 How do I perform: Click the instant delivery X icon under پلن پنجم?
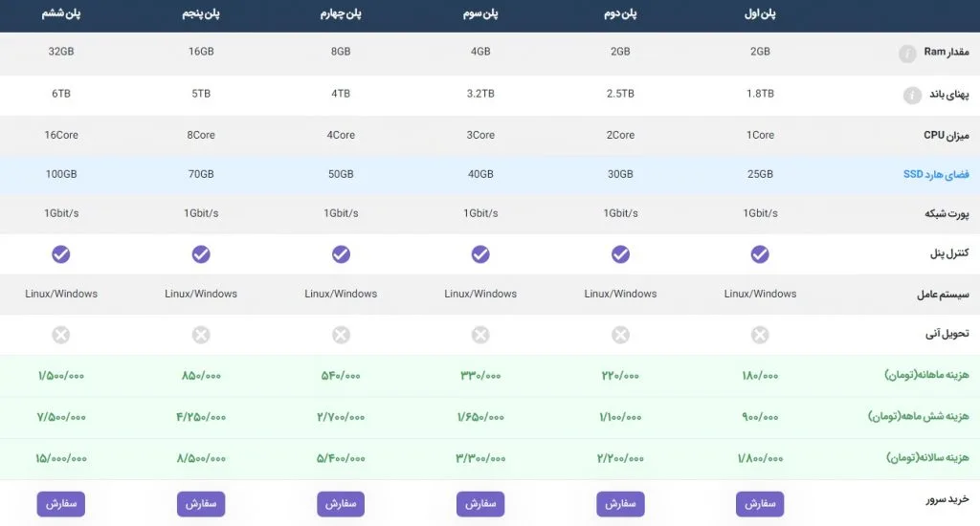(201, 335)
